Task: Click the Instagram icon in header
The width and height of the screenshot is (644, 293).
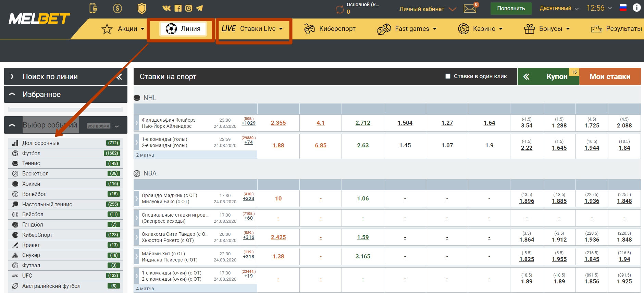Action: tap(189, 8)
